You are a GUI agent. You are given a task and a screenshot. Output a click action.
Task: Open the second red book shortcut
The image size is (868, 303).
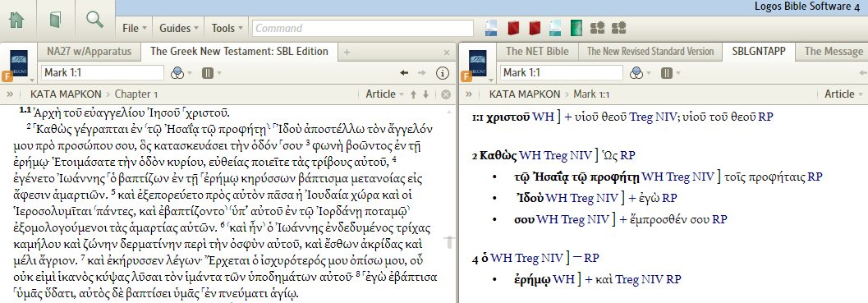tap(535, 28)
